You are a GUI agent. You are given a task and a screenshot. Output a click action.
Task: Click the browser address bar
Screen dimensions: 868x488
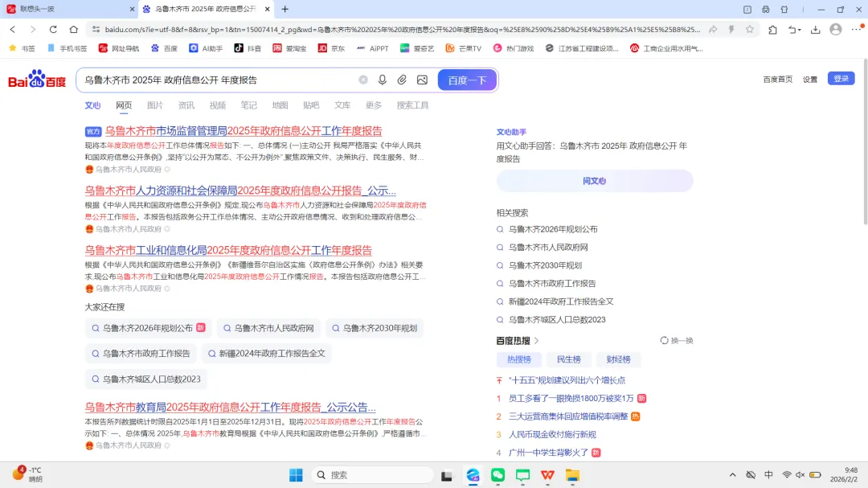pyautogui.click(x=403, y=30)
